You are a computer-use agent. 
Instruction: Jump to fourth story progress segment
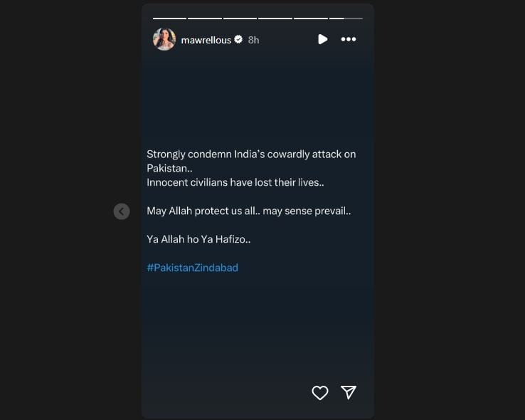(275, 19)
